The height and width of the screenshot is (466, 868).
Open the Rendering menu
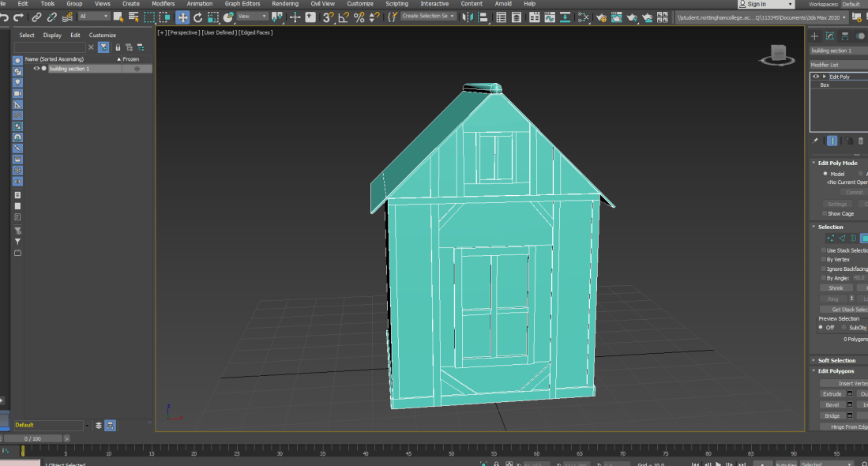tap(285, 4)
